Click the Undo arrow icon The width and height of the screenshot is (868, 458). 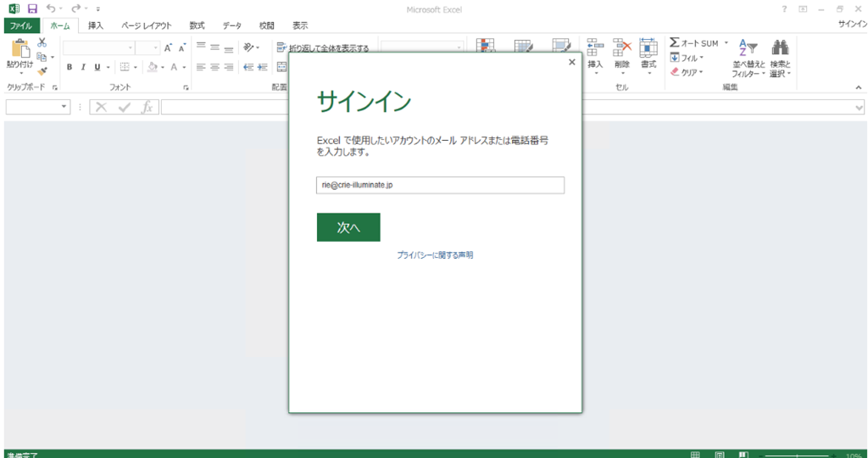click(51, 8)
